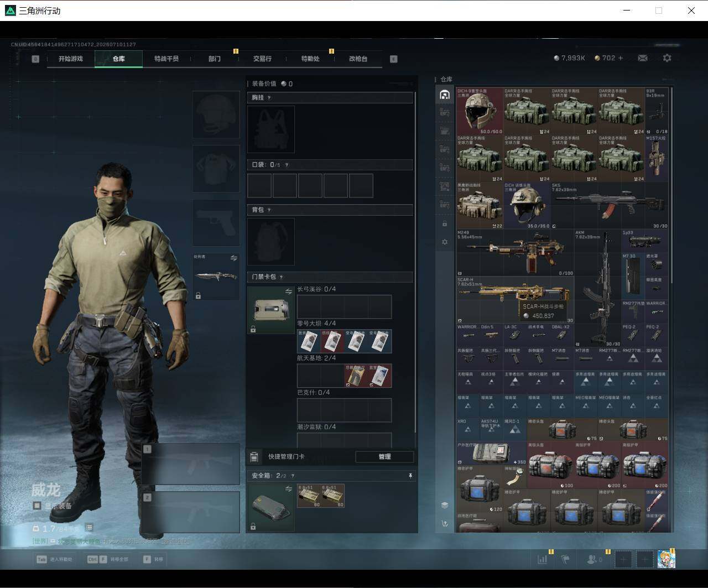Expand the 门禁卡包 help marker
The image size is (708, 588).
pos(282,277)
